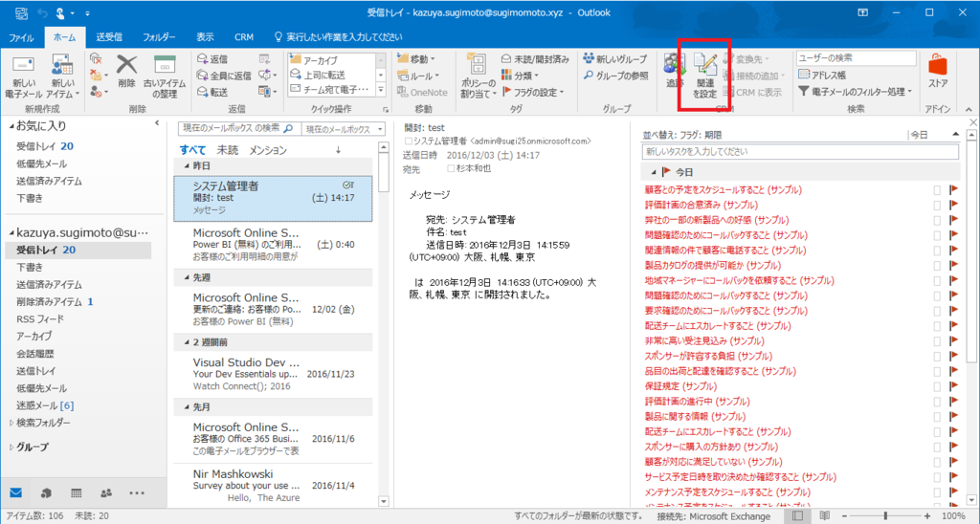Expand the グループ tree node
This screenshot has width=980, height=524.
[x=11, y=448]
